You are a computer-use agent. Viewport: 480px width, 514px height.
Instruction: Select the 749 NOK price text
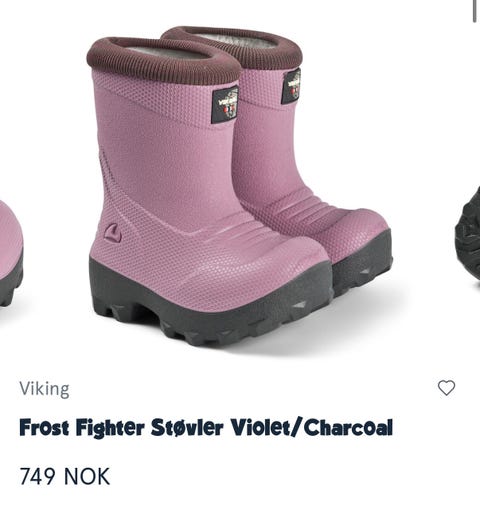[x=64, y=476]
